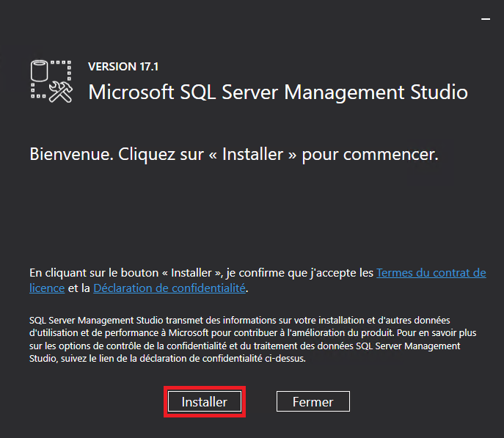This screenshot has width=504, height=438.
Task: Click the SQL Server Management Studio logo
Action: pyautogui.click(x=50, y=80)
